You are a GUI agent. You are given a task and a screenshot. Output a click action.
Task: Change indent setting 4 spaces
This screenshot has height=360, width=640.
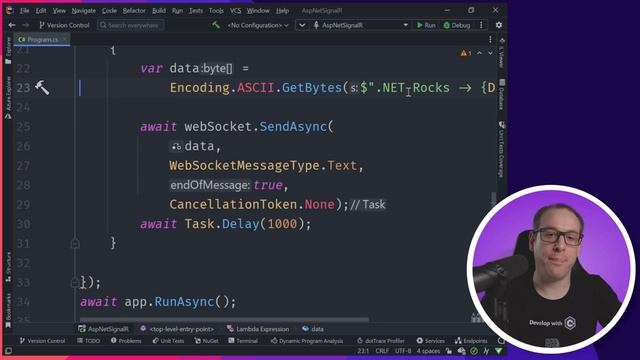point(428,351)
